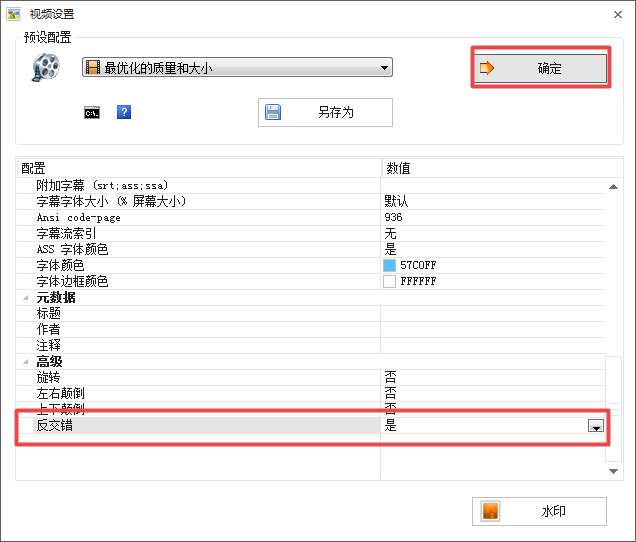This screenshot has height=542, width=636.
Task: Click the 作者 value field
Action: tap(490, 329)
